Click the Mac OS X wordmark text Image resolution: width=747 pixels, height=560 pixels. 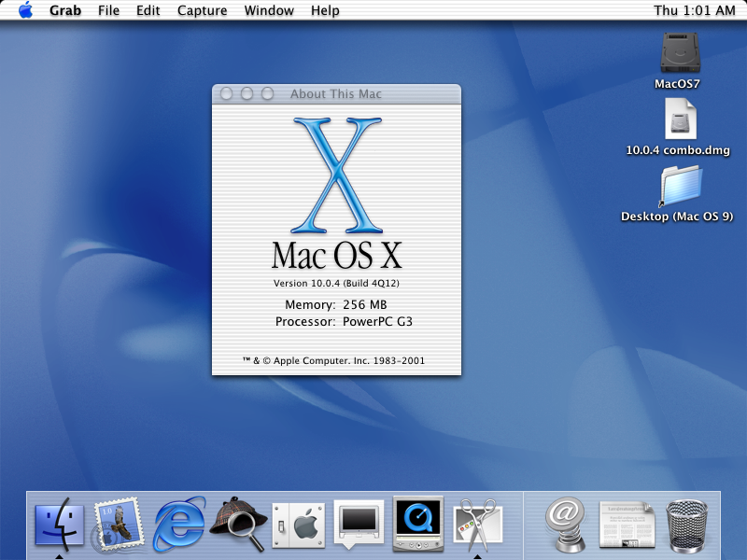point(337,256)
